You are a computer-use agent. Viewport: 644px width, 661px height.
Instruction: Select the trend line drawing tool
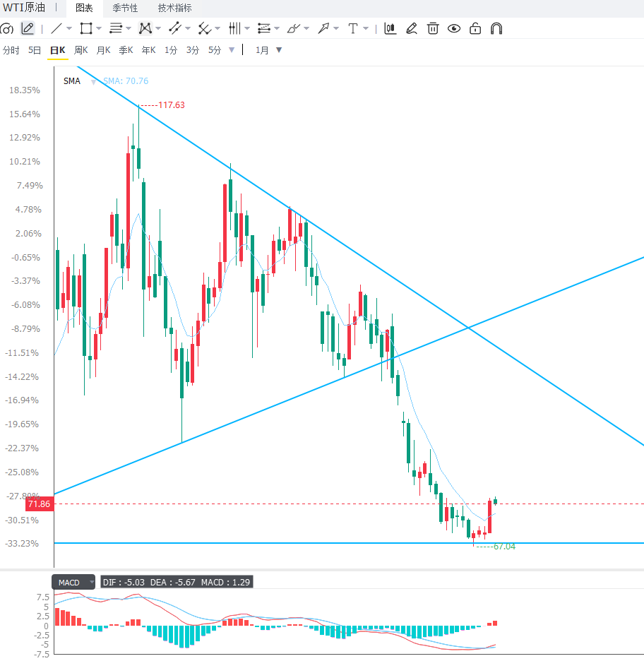tap(56, 29)
